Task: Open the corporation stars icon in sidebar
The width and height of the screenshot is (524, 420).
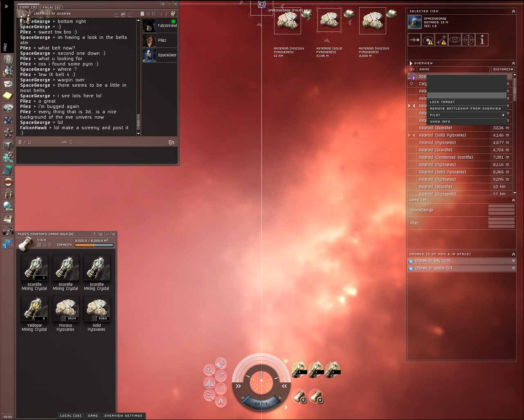Action: click(x=8, y=133)
